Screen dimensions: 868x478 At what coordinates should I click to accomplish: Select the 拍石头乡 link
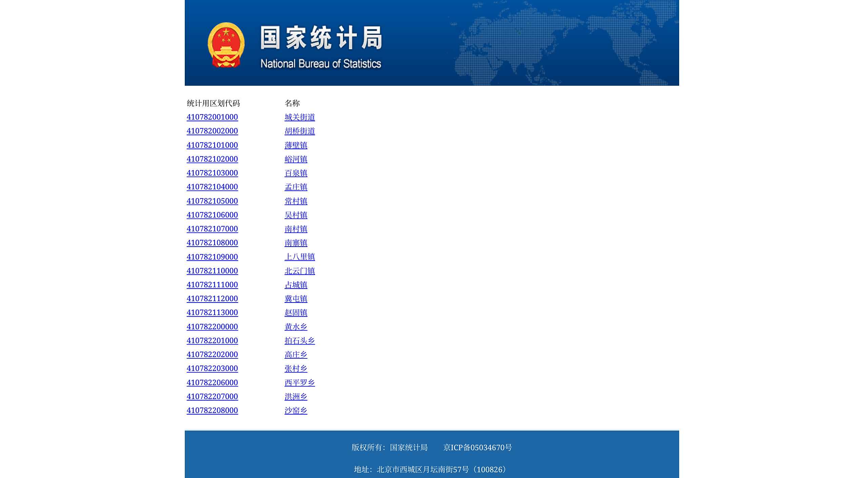click(300, 341)
